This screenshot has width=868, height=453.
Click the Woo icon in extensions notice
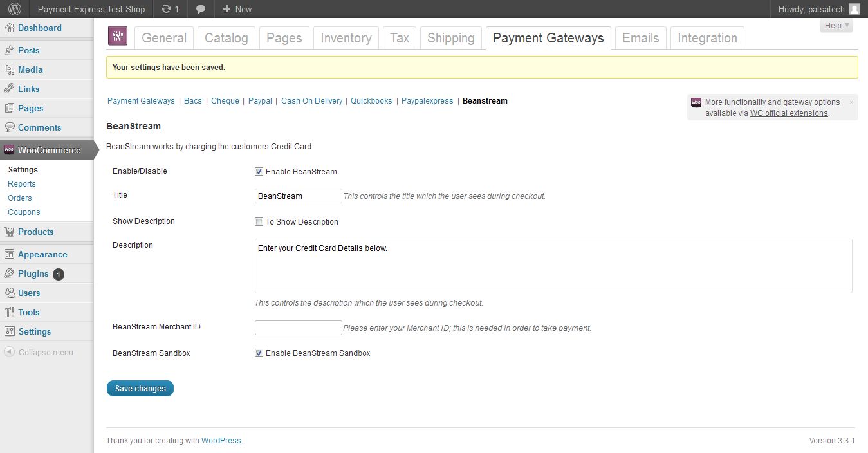(x=696, y=102)
